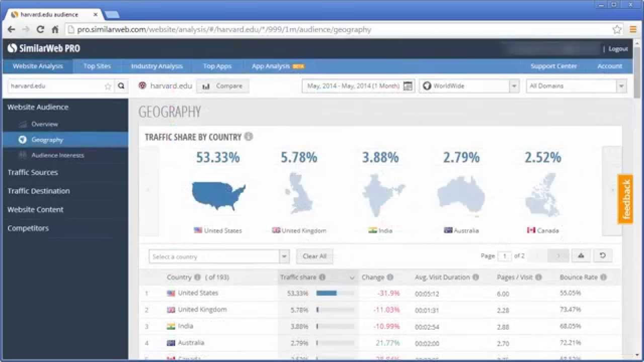Click the browser back arrow
This screenshot has height=362, width=644.
click(11, 30)
